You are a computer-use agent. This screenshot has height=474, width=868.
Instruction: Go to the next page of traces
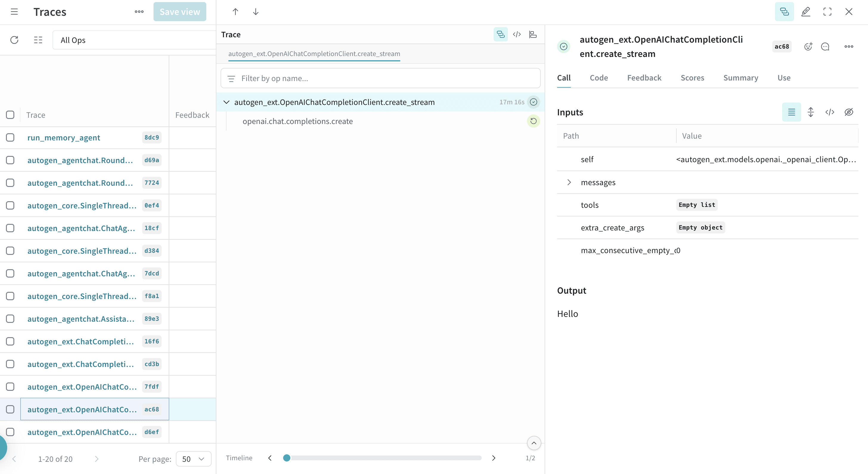click(x=97, y=459)
